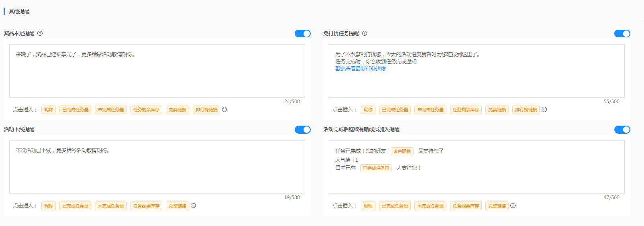Insert 未完成任务量 tag in 活动下线提醒

pos(111,206)
